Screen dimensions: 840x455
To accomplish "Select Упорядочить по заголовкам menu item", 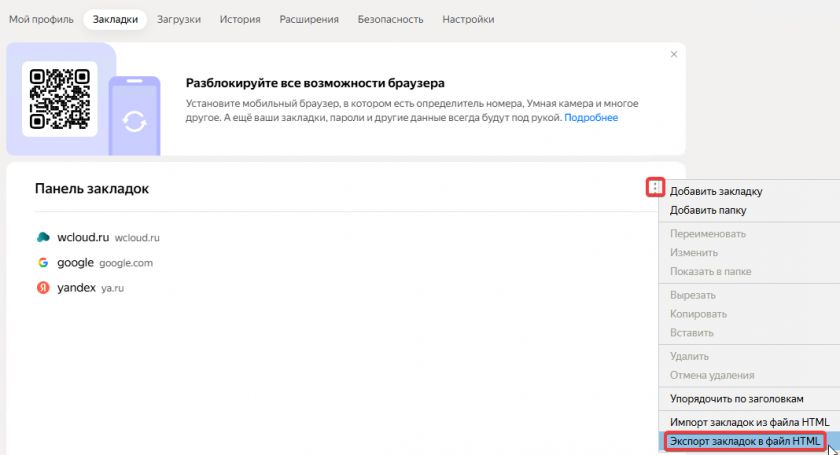I will point(737,398).
